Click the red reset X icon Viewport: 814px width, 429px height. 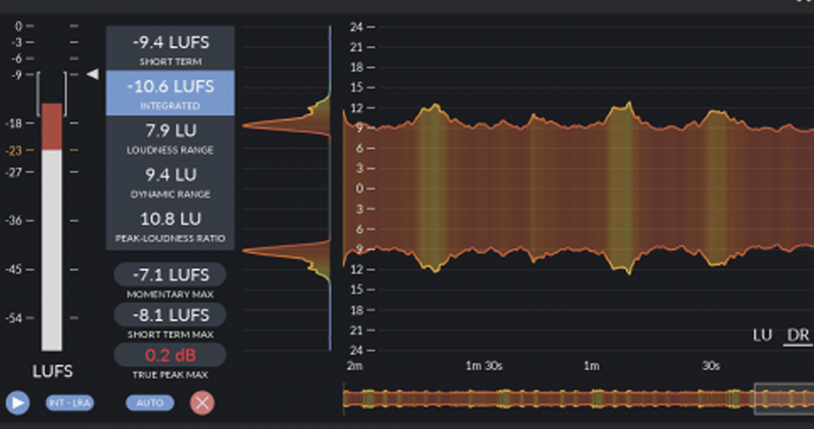pos(203,403)
